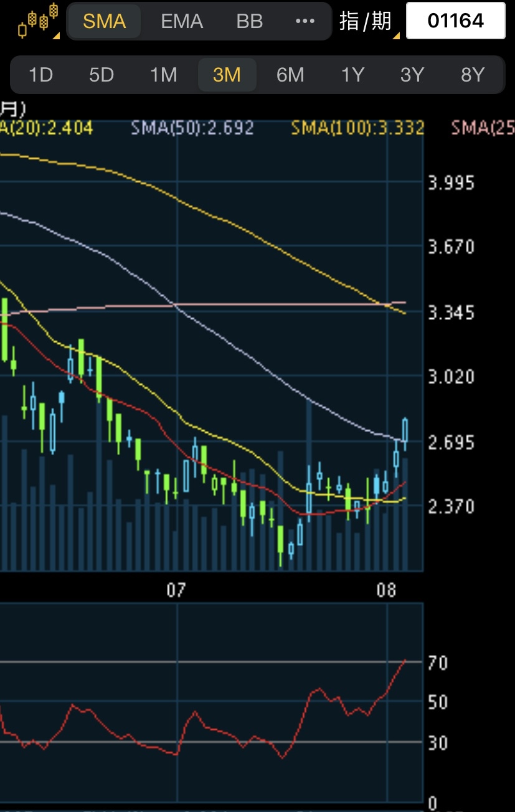515x812 pixels.
Task: Click the 3.995 price axis label
Action: [451, 183]
